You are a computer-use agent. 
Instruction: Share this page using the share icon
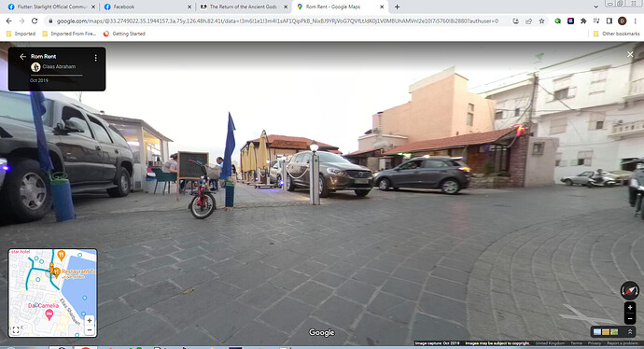point(529,21)
